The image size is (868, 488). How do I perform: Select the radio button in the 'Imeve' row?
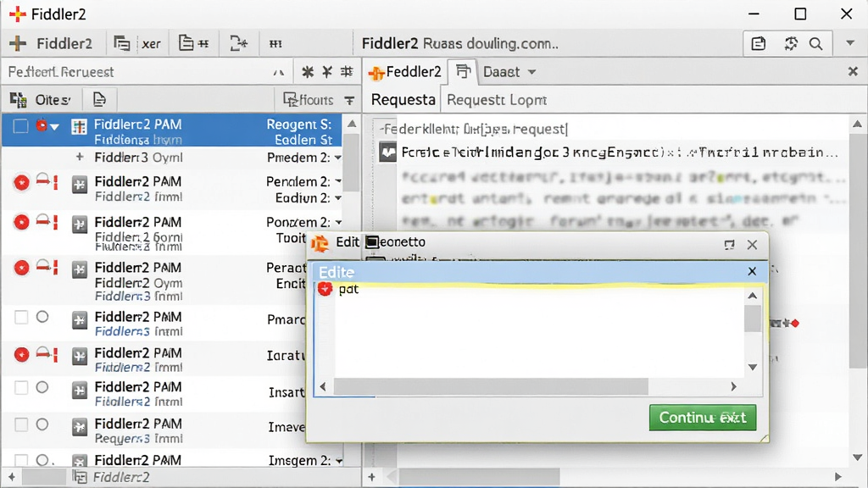pos(42,424)
